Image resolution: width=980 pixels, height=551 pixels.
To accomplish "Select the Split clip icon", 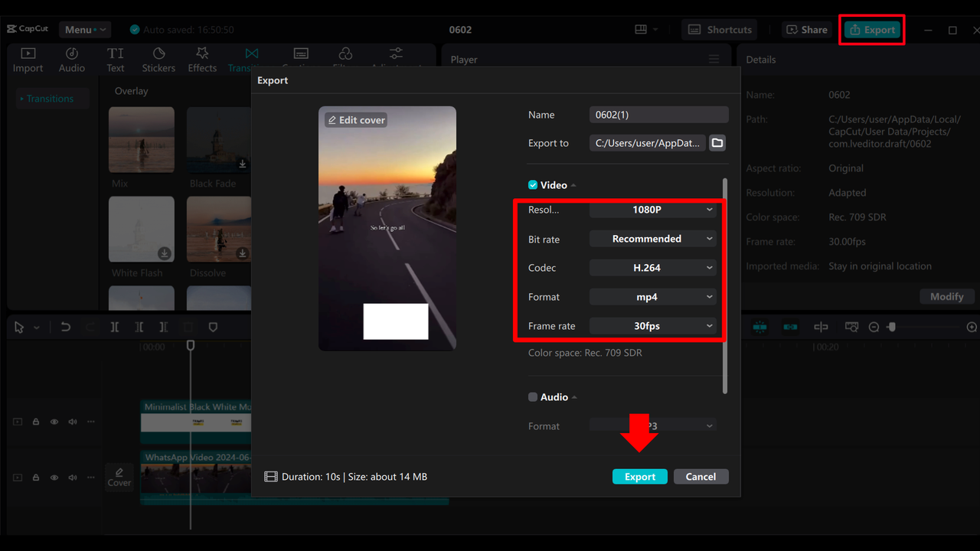I will pyautogui.click(x=115, y=327).
